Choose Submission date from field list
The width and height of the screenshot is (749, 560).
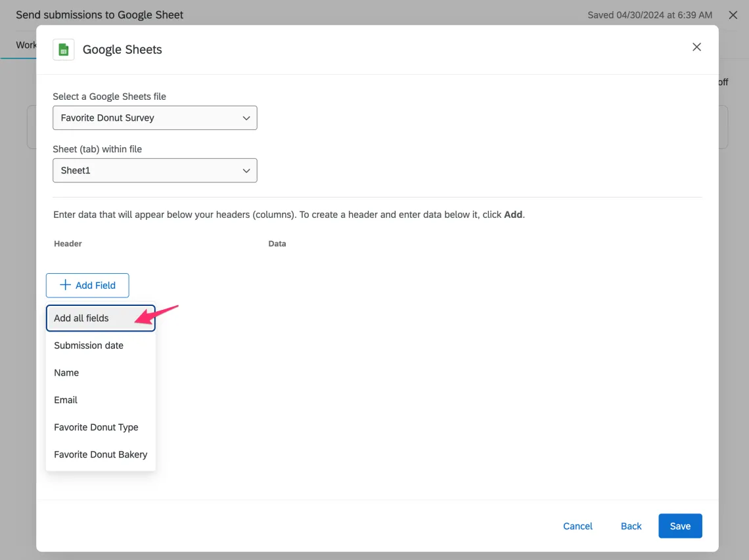[x=101, y=345]
